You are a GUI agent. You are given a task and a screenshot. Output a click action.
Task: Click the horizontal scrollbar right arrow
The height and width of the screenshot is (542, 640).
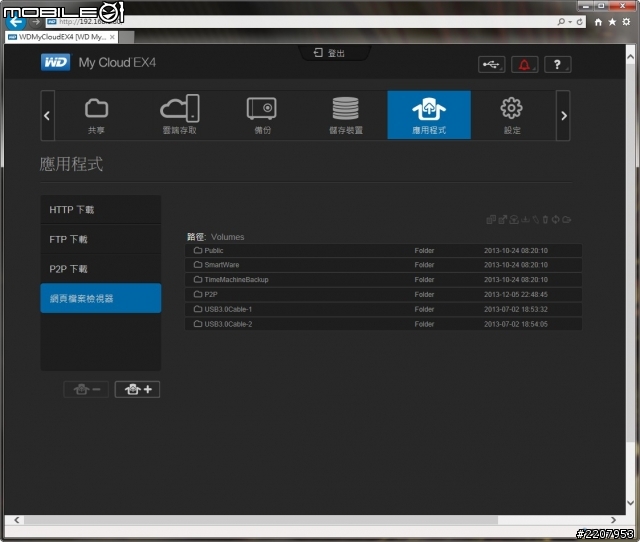pos(613,520)
